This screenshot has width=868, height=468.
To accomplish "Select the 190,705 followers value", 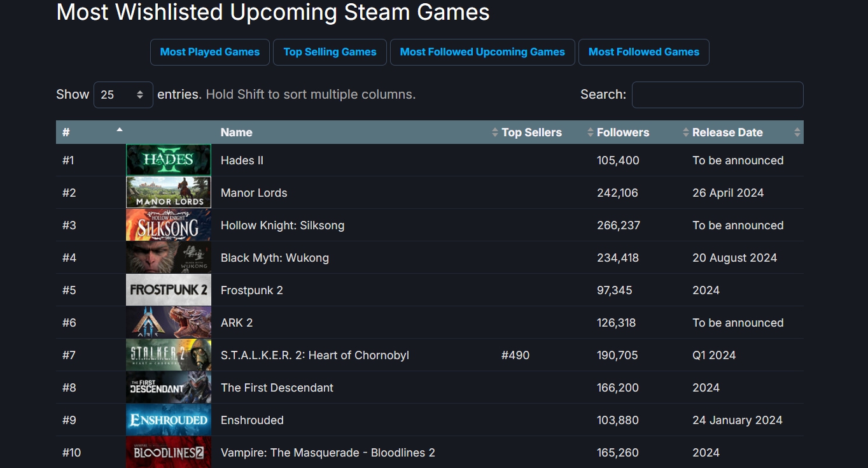I will click(617, 355).
